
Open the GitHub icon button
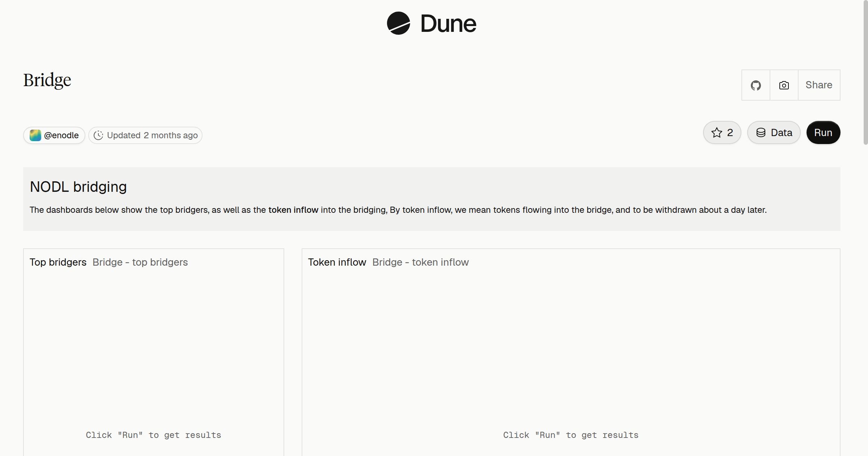point(756,85)
